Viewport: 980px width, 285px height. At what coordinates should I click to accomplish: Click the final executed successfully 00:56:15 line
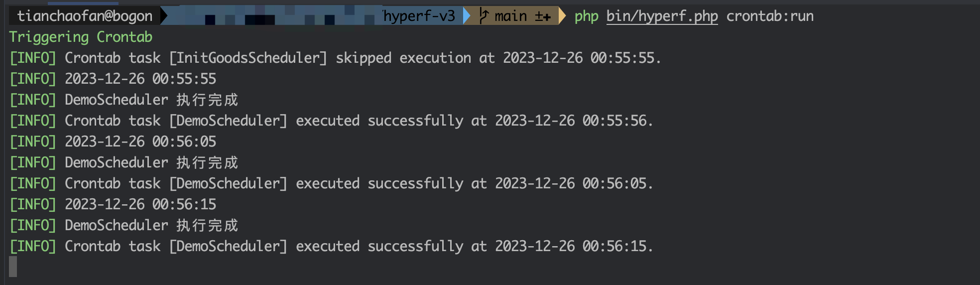pos(331,246)
